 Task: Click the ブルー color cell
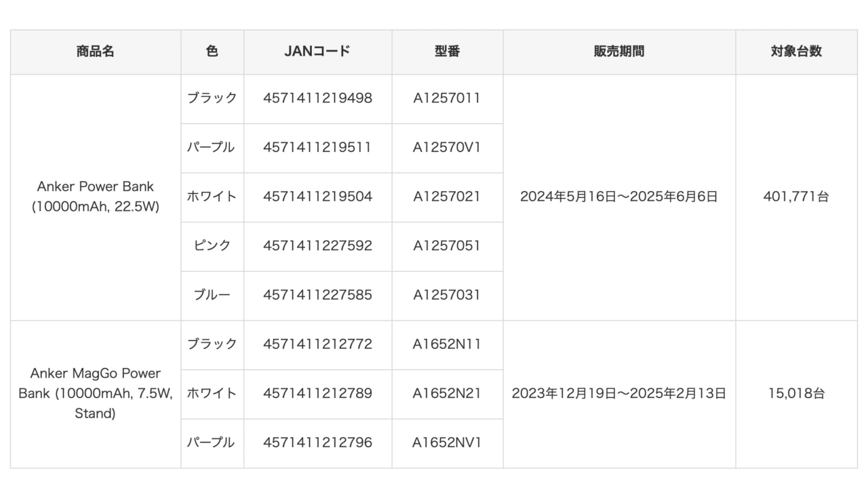[x=212, y=295]
